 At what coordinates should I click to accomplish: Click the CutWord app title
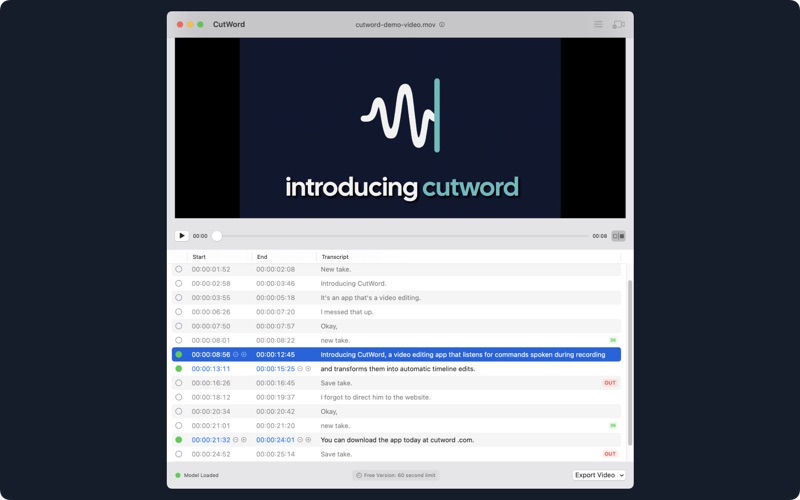click(x=229, y=24)
